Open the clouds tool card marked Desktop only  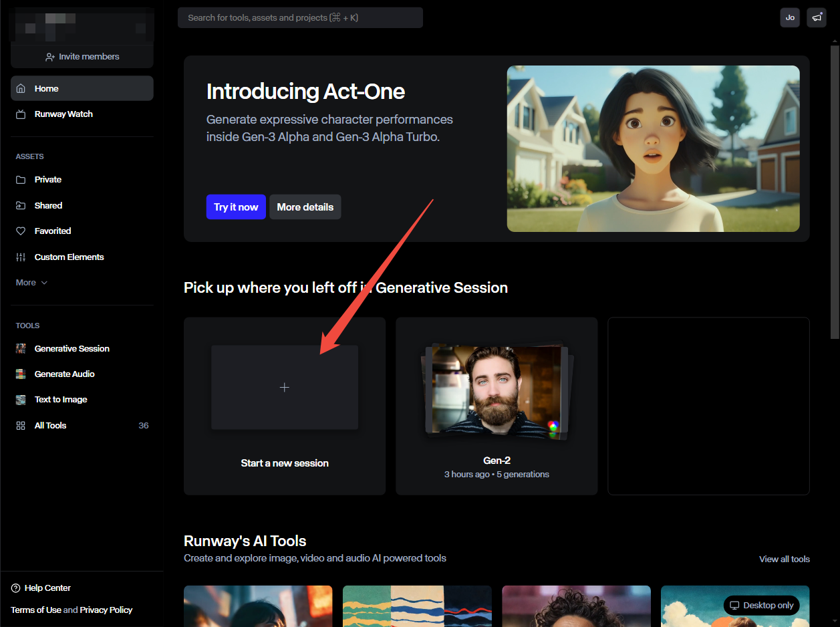pyautogui.click(x=735, y=606)
